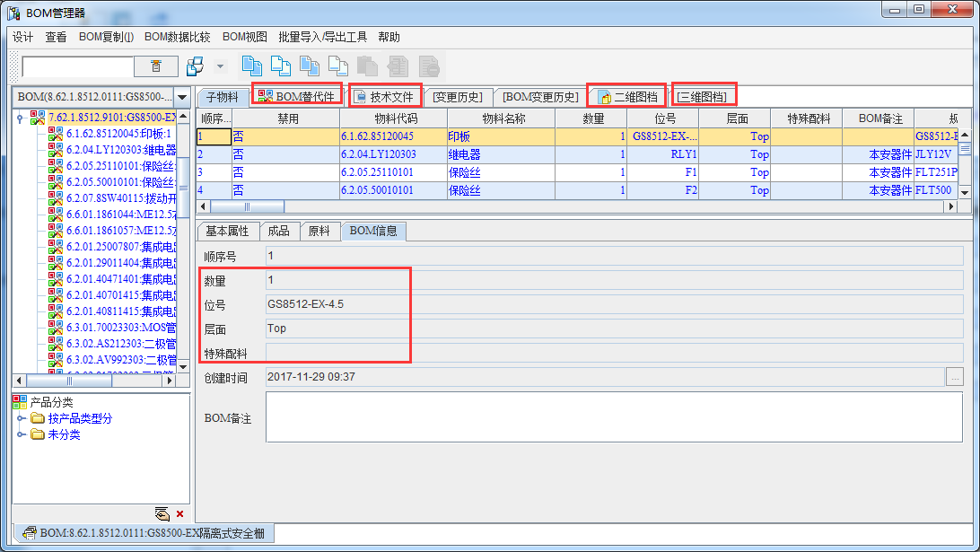Click the tree icon of 6.2.04.LY120303:继电器
This screenshot has height=552, width=980.
pyautogui.click(x=56, y=149)
